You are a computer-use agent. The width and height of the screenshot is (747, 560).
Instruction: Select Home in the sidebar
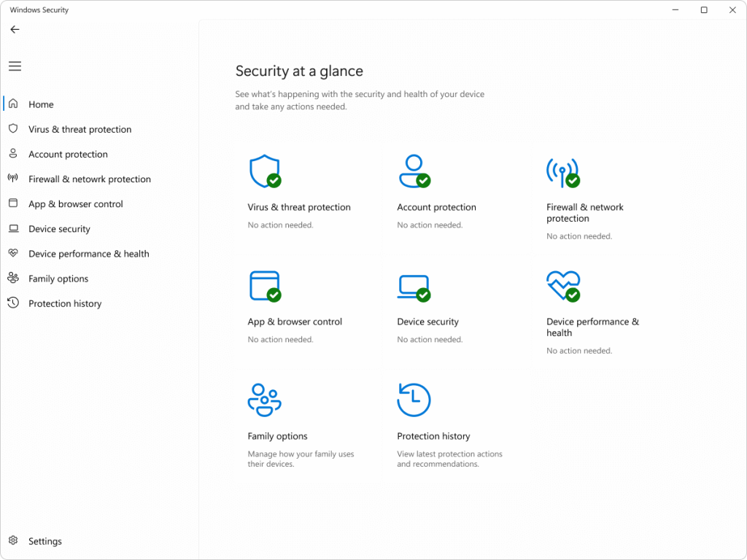click(x=41, y=104)
